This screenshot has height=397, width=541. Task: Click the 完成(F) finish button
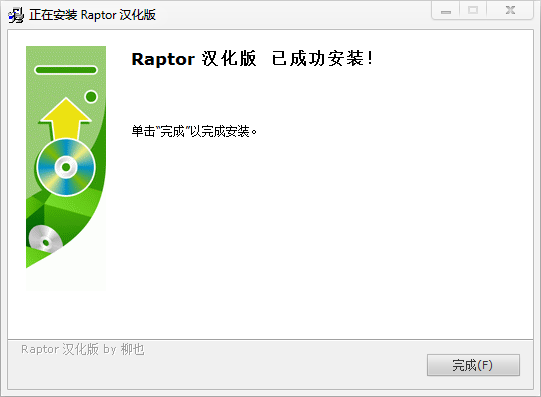coord(473,365)
